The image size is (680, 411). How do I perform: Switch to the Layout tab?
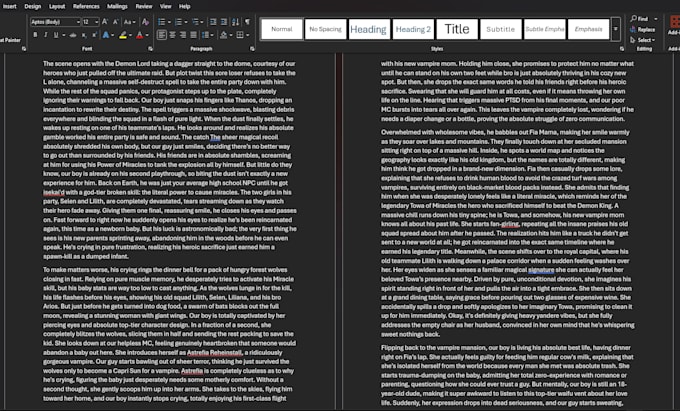[57, 6]
